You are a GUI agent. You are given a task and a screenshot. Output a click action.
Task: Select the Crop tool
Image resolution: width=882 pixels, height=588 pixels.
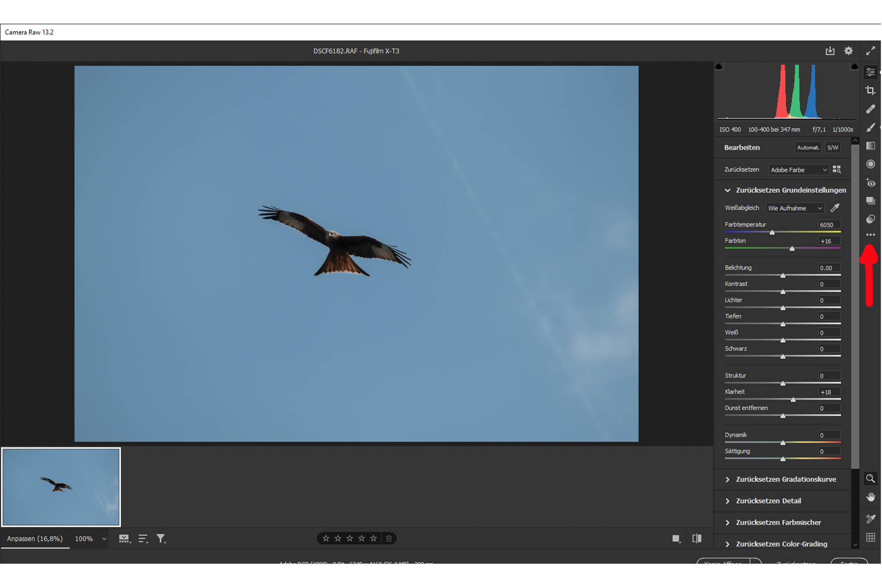(x=870, y=91)
